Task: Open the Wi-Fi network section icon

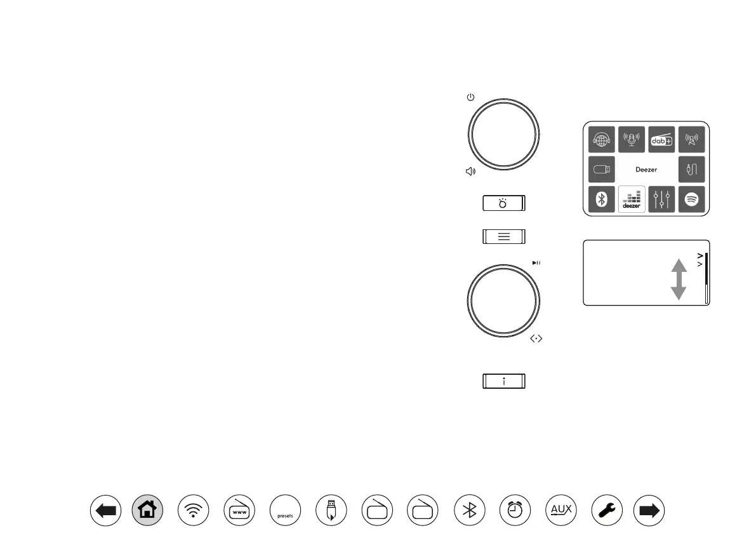Action: [x=194, y=510]
